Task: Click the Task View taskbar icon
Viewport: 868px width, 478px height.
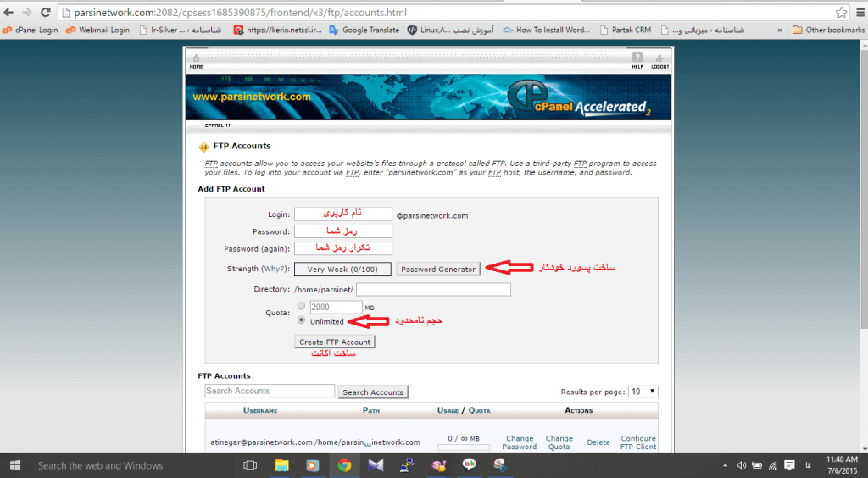Action: click(250, 465)
